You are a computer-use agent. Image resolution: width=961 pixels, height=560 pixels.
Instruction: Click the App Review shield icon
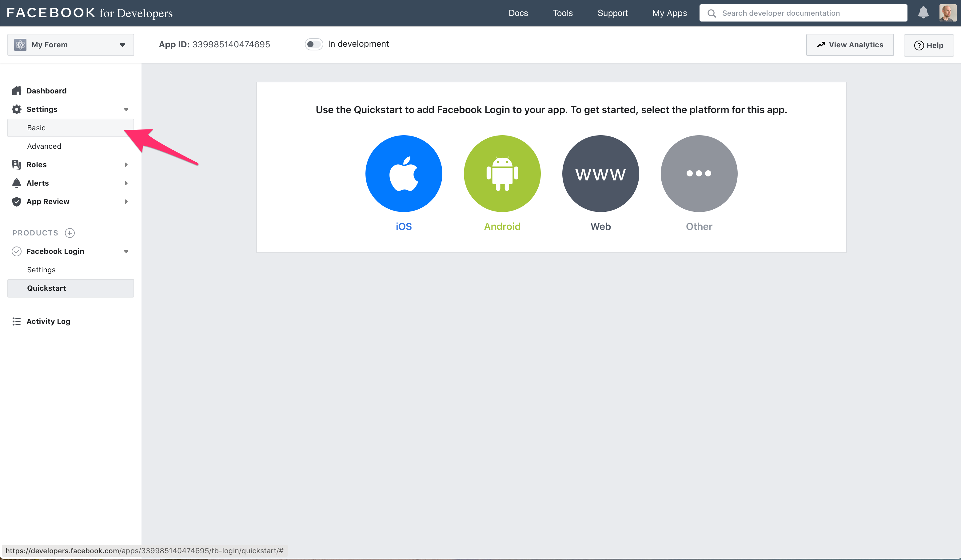point(16,202)
